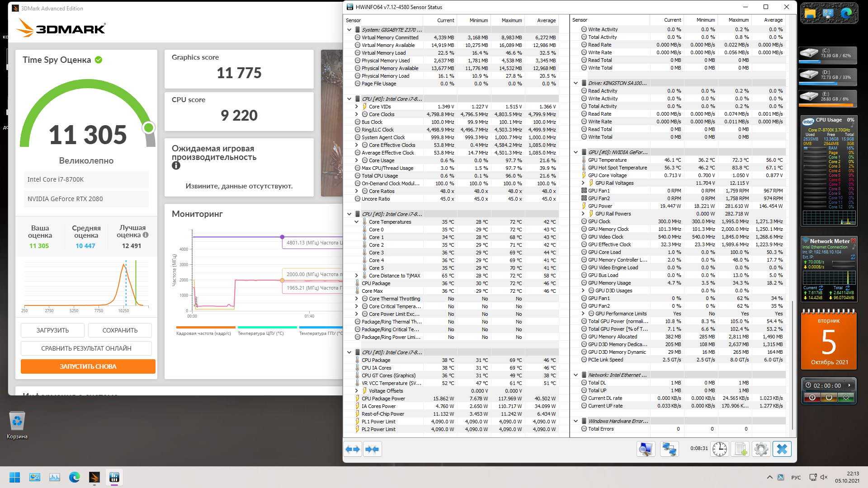
Task: Open 3DMark from the Windows taskbar
Action: 94,477
